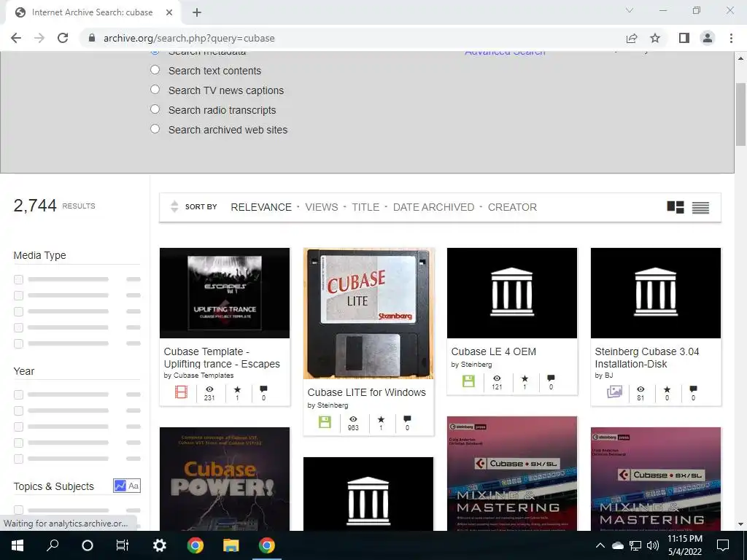Toggle sort direction arrows beside Sort By
Image resolution: width=747 pixels, height=560 pixels.
pos(174,206)
